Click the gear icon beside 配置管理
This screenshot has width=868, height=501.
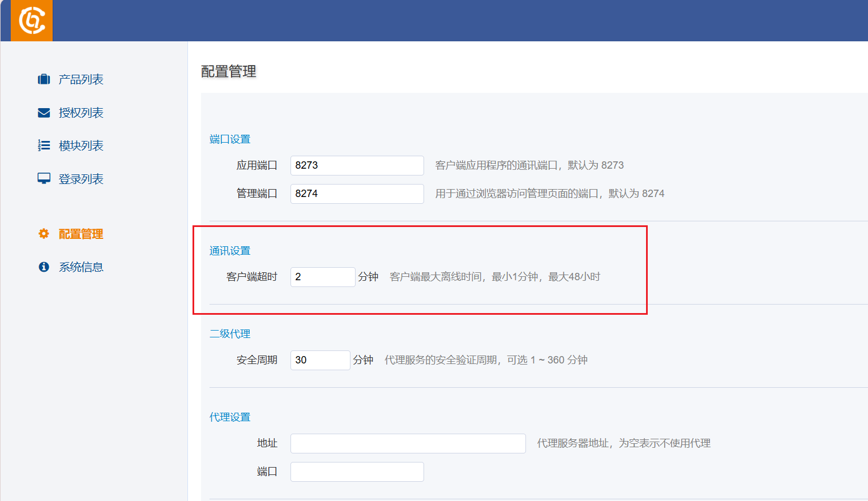coord(44,234)
